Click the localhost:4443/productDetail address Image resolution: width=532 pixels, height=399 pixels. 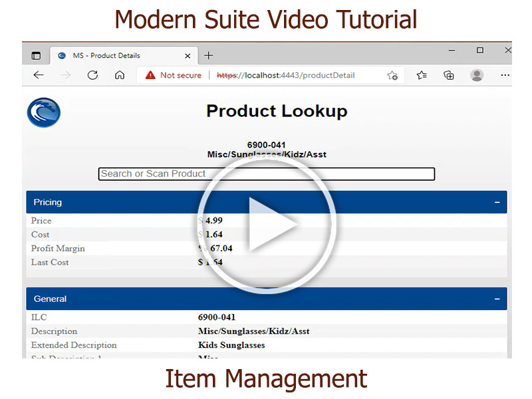tap(286, 75)
